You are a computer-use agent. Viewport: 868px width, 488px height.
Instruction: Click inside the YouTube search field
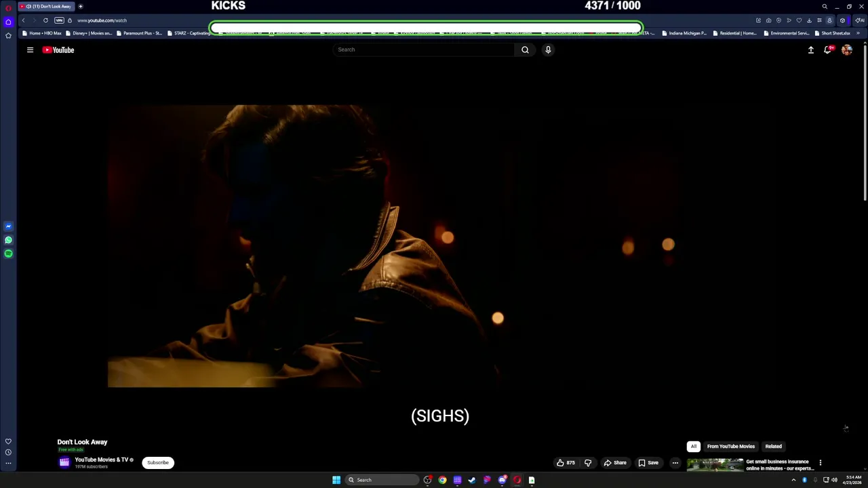coord(424,49)
